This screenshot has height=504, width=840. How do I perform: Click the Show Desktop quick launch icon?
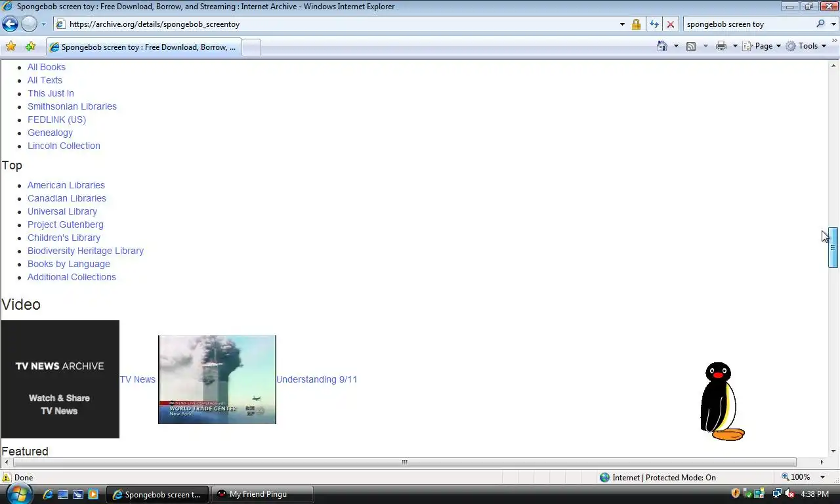click(62, 494)
